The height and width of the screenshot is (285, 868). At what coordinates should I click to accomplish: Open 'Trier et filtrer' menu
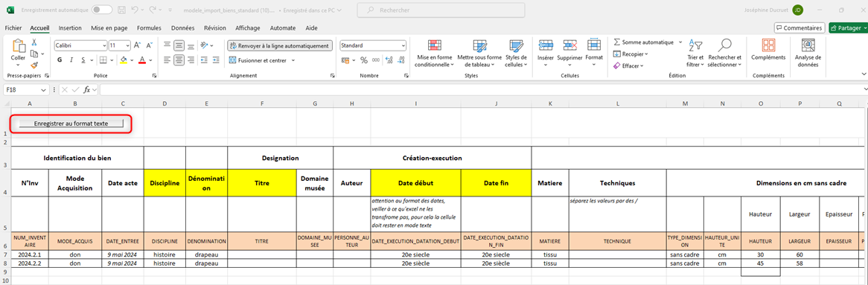pos(695,54)
